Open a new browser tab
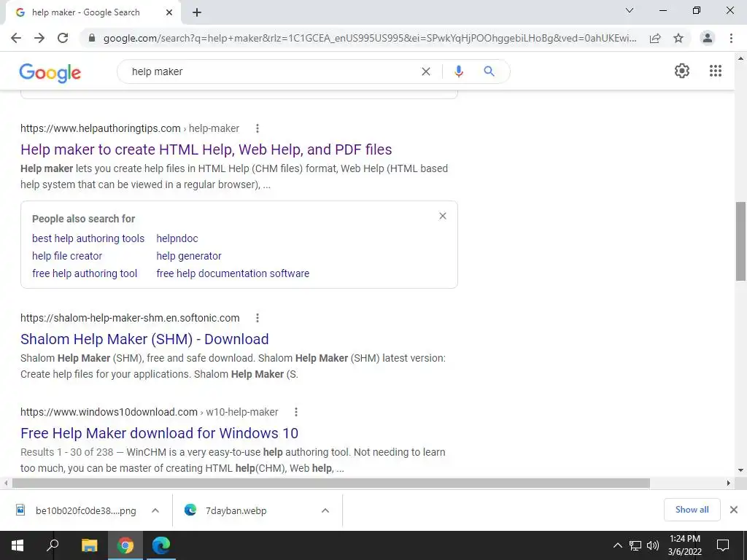The image size is (747, 560). tap(197, 13)
